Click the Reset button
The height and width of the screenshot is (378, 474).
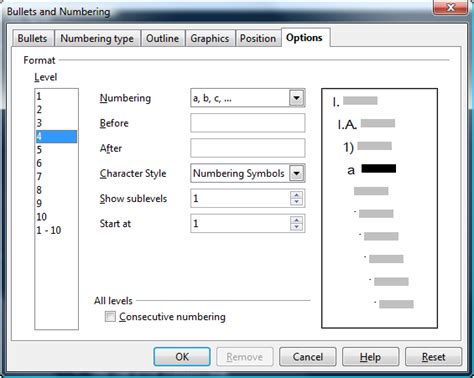click(433, 357)
